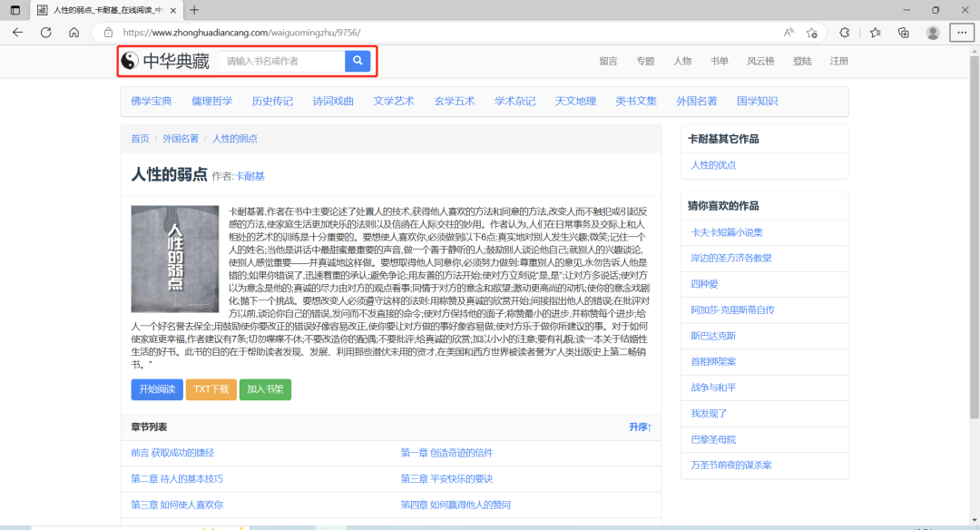Open 岸边的圣方济各教堂 recommendation
This screenshot has height=530, width=980.
[731, 258]
